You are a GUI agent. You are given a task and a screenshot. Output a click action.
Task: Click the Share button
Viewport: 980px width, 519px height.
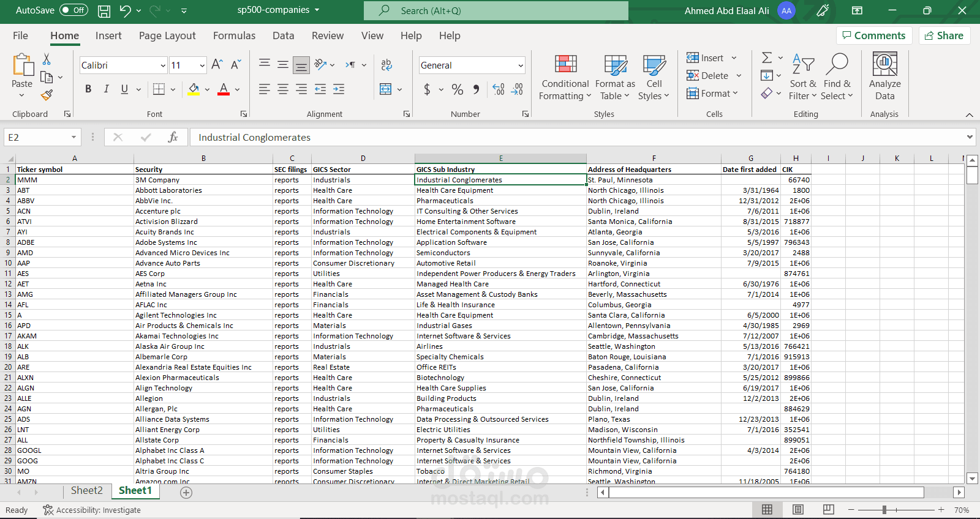(944, 35)
